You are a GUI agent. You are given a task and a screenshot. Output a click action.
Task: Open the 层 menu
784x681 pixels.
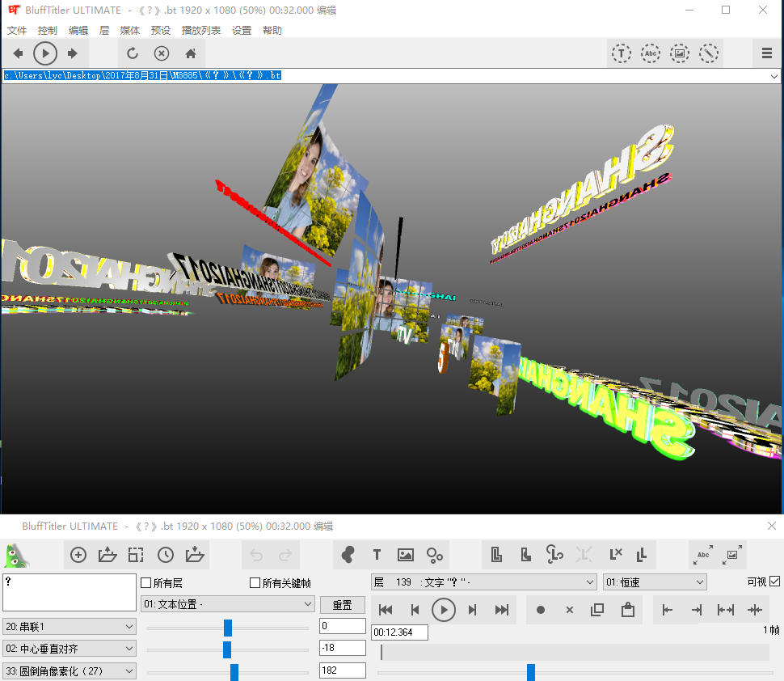(x=104, y=31)
